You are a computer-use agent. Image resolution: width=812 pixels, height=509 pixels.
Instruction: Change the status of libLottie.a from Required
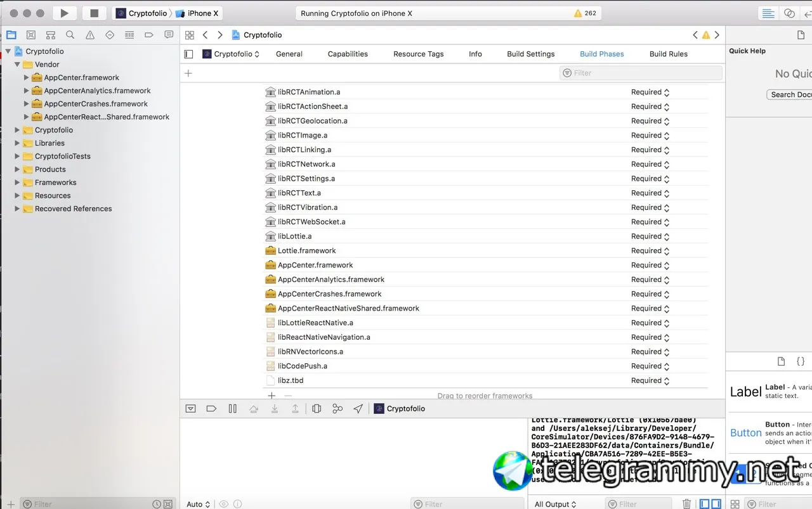click(650, 236)
